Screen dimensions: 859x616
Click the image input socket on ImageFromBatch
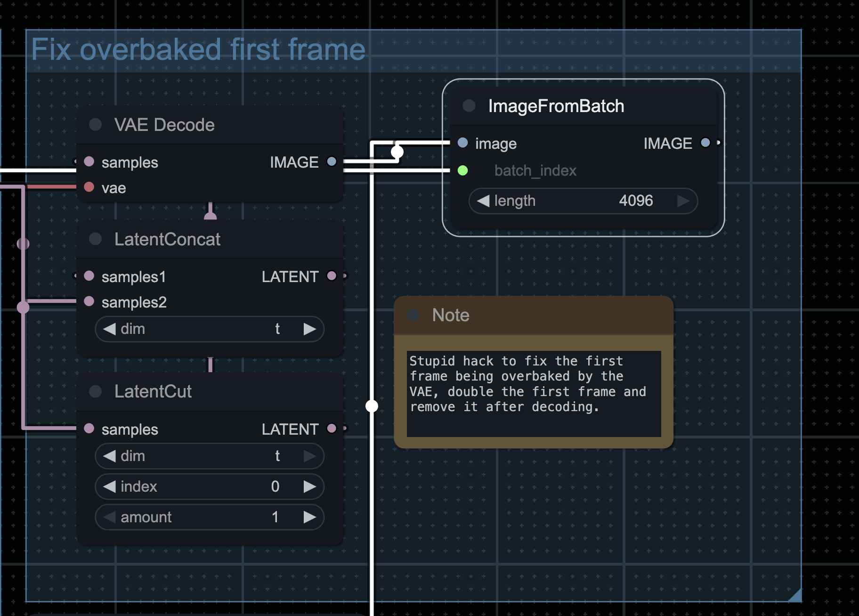[462, 143]
